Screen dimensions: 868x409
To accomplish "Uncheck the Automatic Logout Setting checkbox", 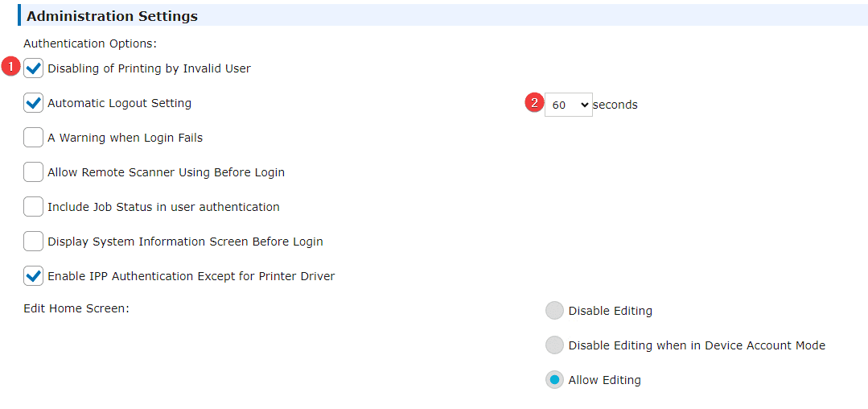I will (34, 103).
